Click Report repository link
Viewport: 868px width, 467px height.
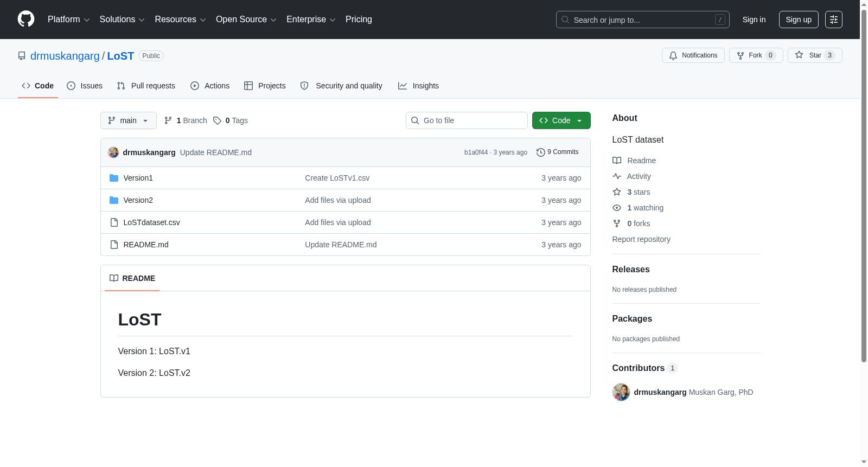[x=641, y=239]
